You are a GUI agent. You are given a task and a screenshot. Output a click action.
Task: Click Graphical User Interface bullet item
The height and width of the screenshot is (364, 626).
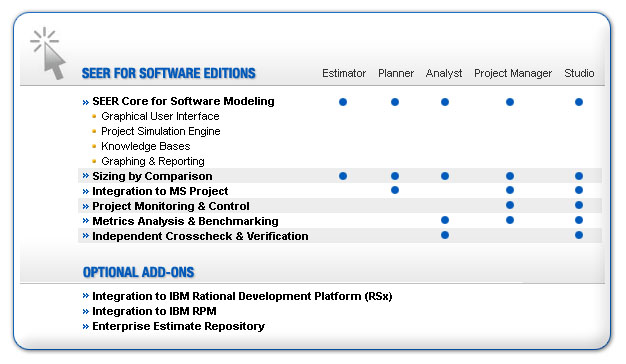point(160,117)
